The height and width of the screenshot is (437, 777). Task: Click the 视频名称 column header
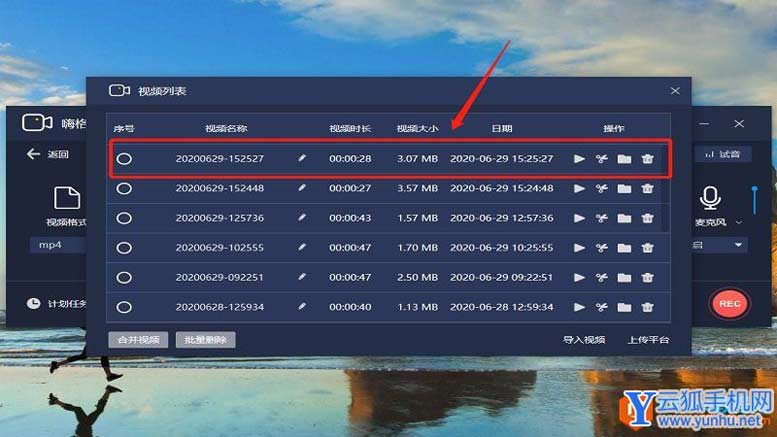click(226, 129)
